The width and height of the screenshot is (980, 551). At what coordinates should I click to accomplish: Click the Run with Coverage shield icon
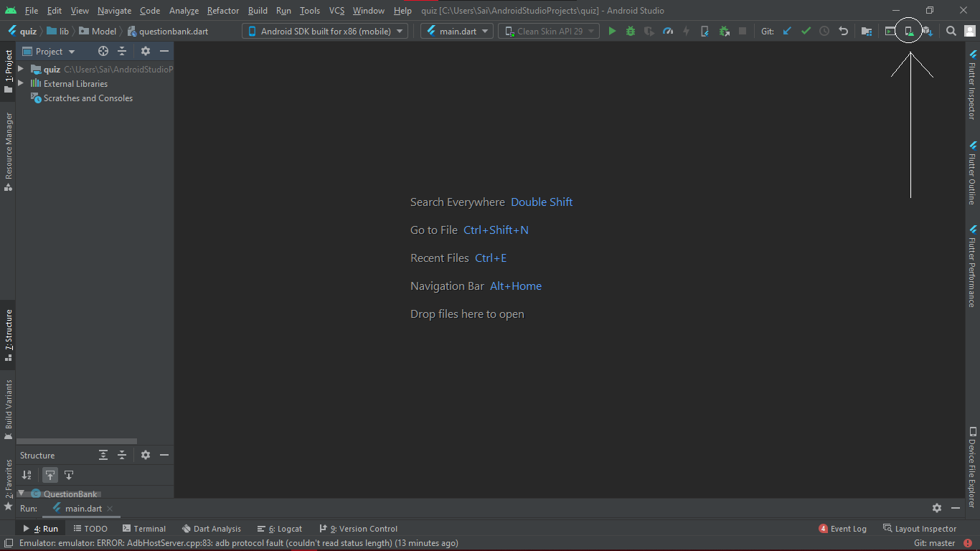(649, 31)
